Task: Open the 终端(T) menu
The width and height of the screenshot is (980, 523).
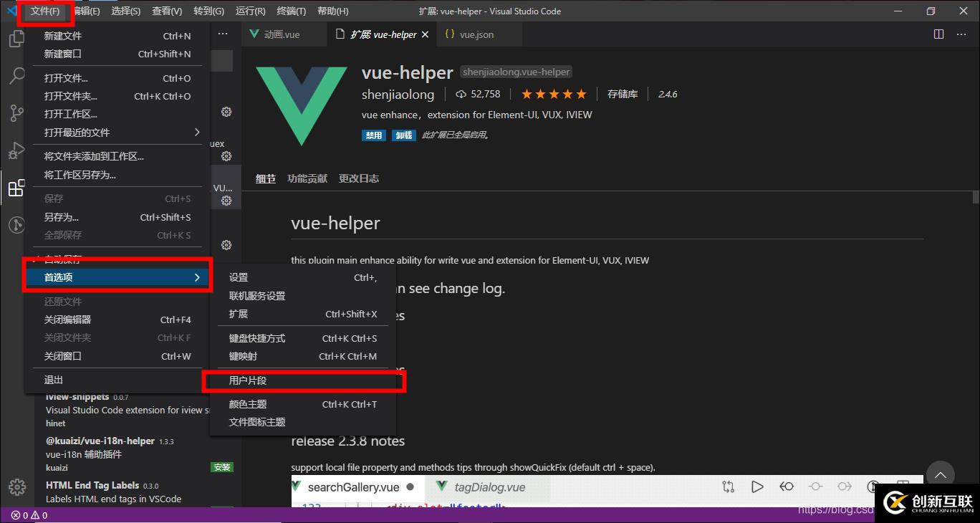Action: tap(291, 11)
